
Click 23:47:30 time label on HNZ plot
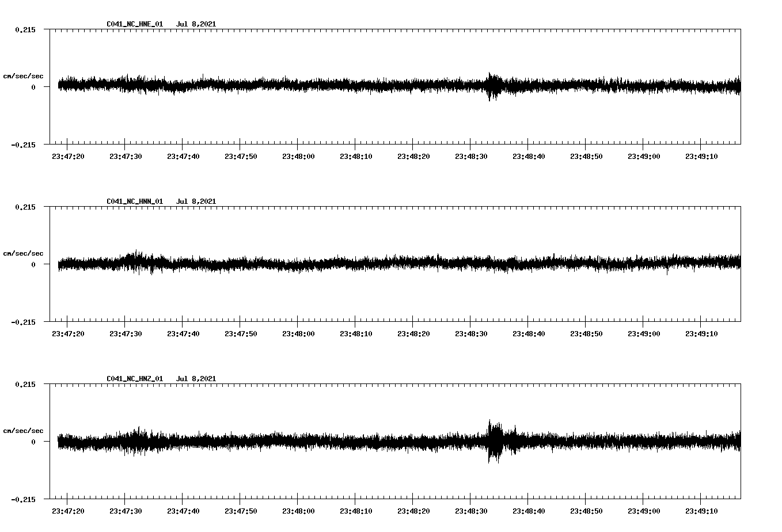[x=126, y=511]
